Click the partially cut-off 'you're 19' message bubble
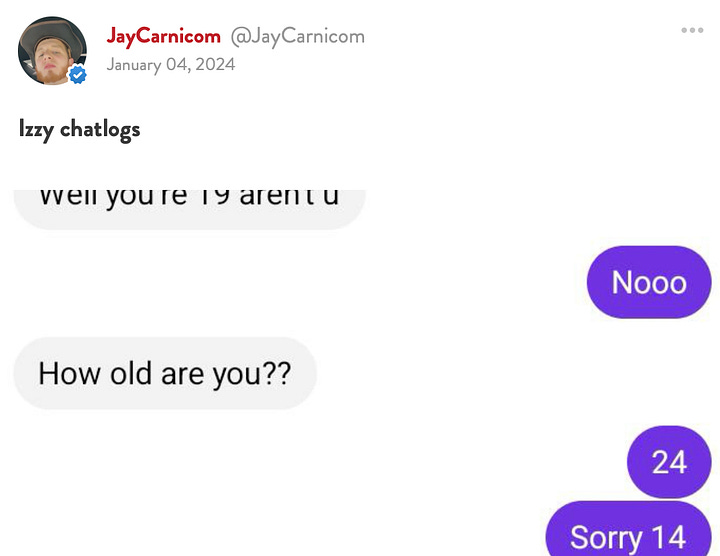 [x=189, y=209]
